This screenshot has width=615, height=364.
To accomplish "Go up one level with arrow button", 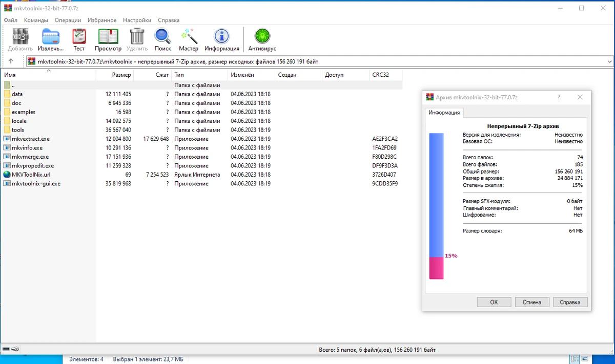I will pos(11,61).
